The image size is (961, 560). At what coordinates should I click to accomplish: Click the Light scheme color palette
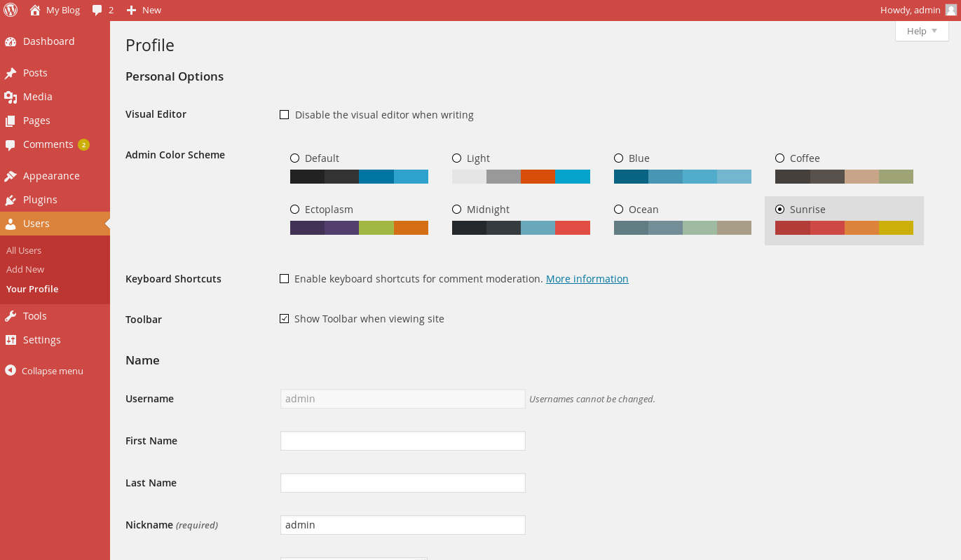point(521,177)
